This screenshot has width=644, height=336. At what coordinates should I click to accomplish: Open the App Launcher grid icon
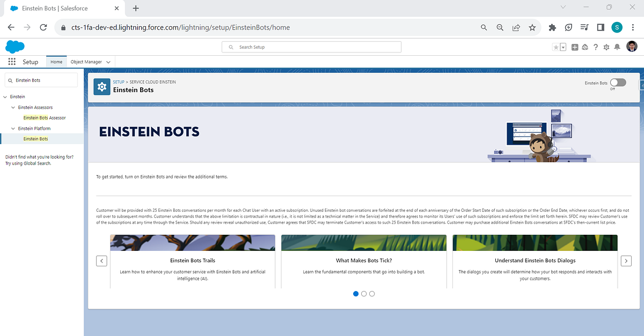[11, 61]
